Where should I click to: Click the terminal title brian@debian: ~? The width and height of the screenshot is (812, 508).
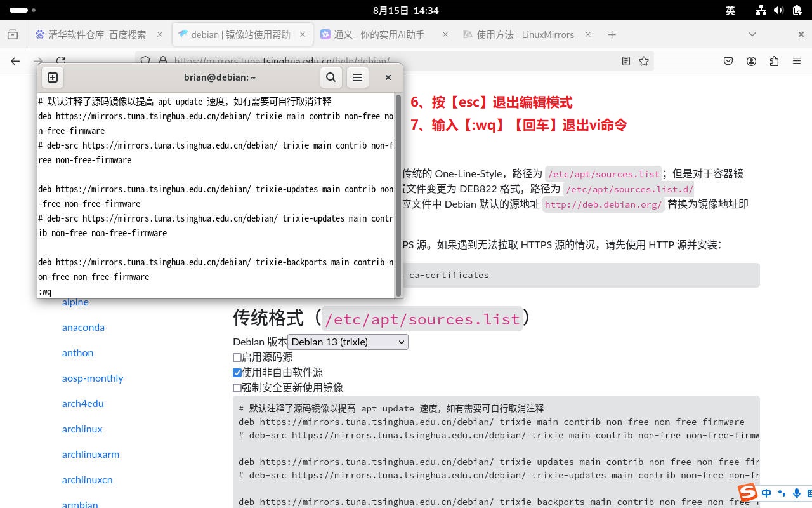tap(219, 77)
